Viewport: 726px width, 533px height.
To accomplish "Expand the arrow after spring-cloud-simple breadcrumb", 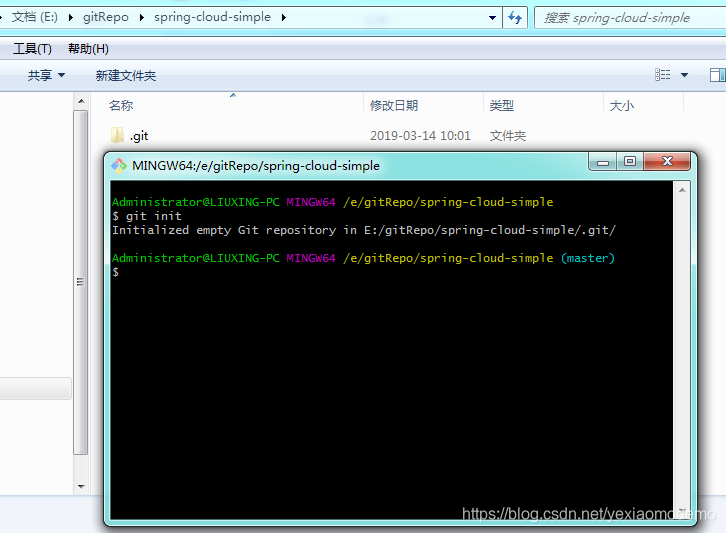I will click(283, 18).
